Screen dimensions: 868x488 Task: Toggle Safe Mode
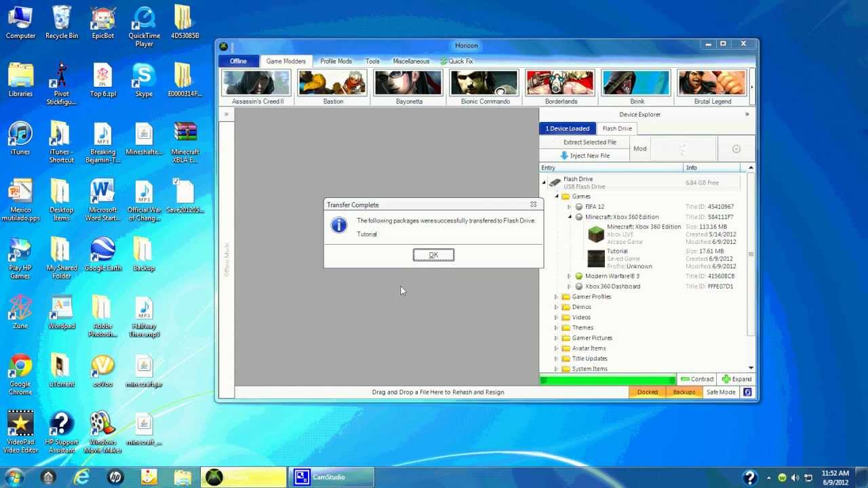pos(721,392)
